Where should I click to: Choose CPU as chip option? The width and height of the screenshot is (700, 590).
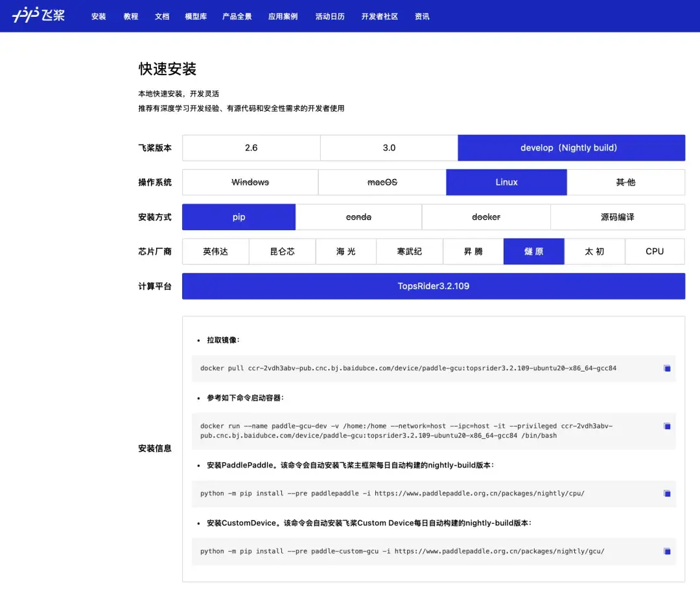[x=655, y=252]
